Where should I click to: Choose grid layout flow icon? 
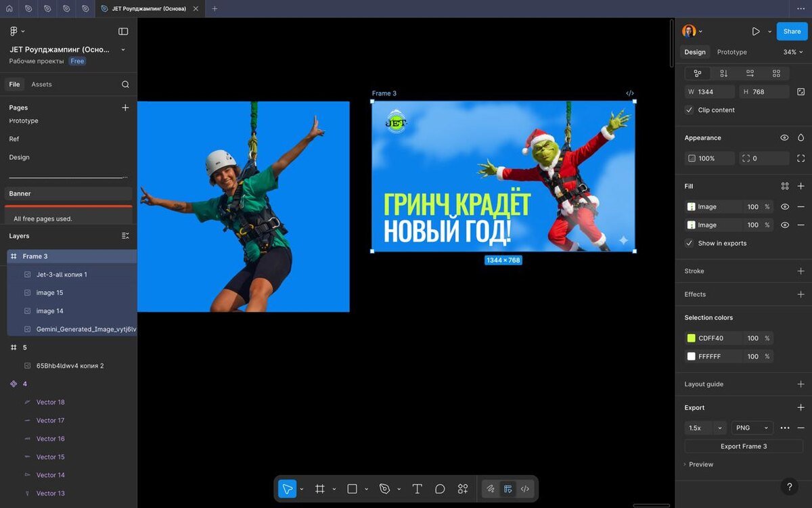pyautogui.click(x=776, y=73)
